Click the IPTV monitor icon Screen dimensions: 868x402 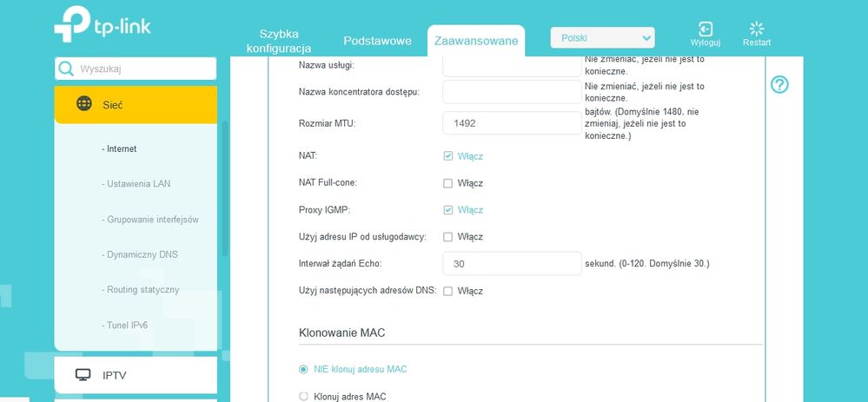(x=83, y=375)
